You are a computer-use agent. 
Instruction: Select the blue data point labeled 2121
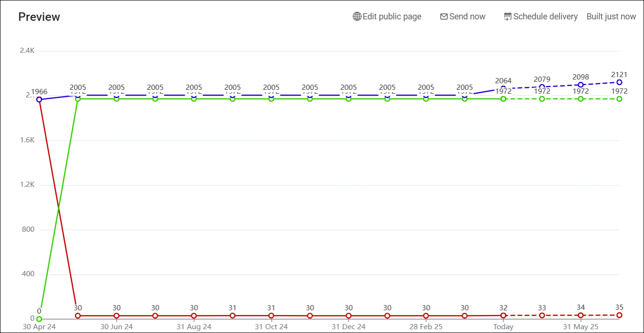click(x=619, y=82)
